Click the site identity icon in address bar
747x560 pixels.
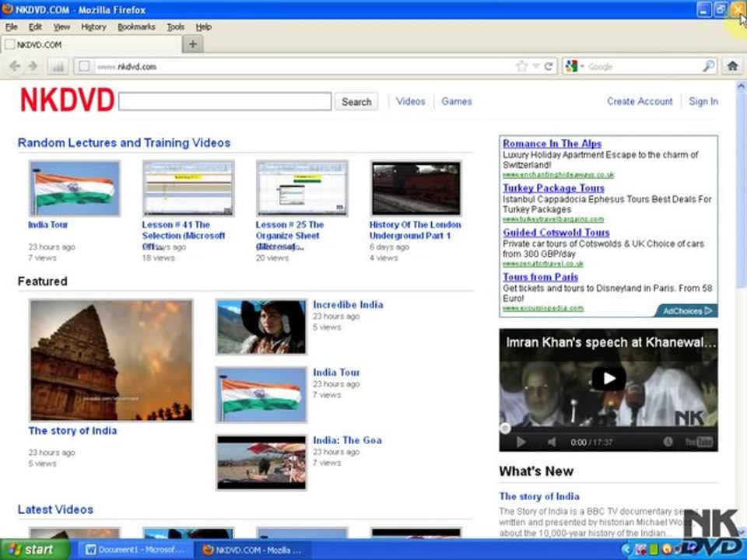tap(84, 66)
